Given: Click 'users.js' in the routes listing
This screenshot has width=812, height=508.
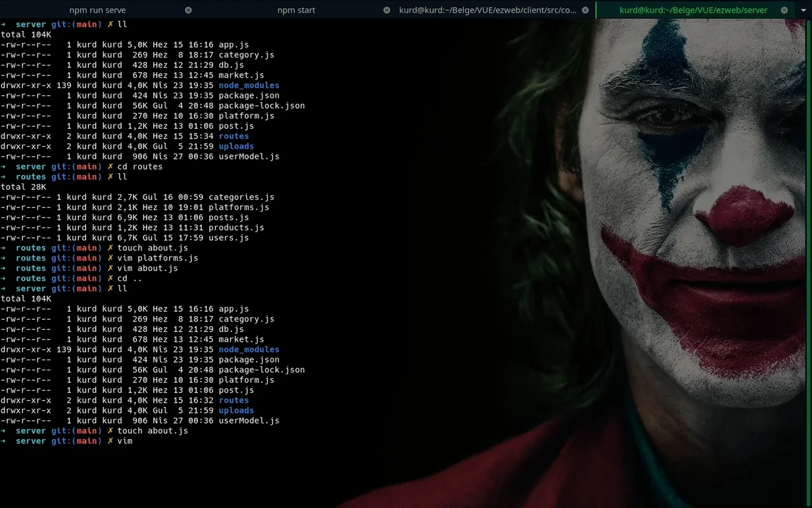Looking at the screenshot, I should click(228, 237).
